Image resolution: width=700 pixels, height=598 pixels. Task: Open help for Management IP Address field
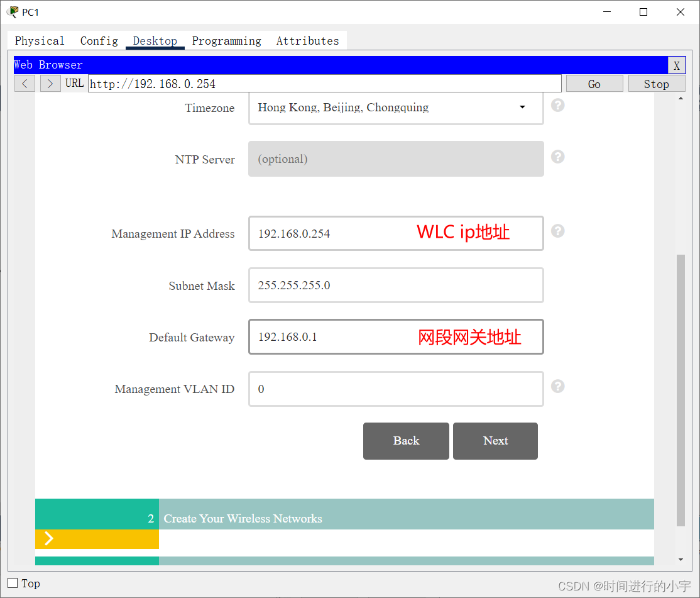tap(557, 231)
